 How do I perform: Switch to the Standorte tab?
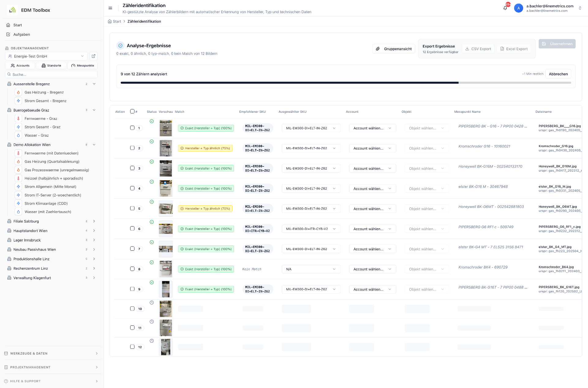click(51, 66)
